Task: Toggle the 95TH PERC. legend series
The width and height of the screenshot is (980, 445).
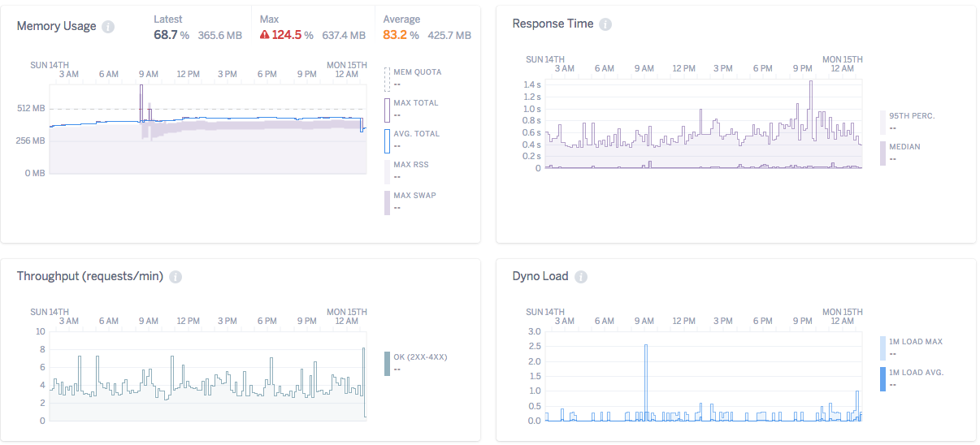Action: point(908,123)
